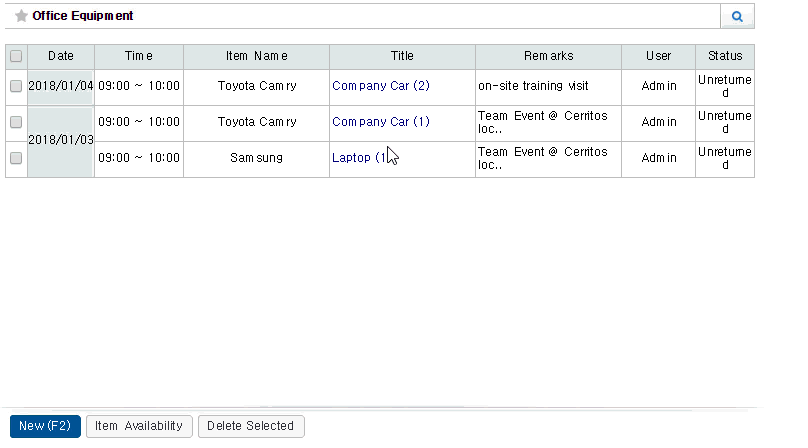Open search with the magnifier icon
This screenshot has width=808, height=448.
(737, 16)
